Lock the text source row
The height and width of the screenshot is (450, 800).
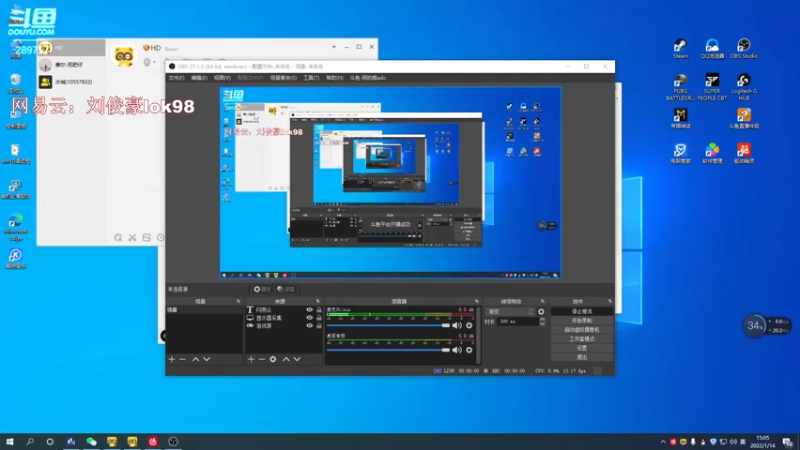[319, 310]
